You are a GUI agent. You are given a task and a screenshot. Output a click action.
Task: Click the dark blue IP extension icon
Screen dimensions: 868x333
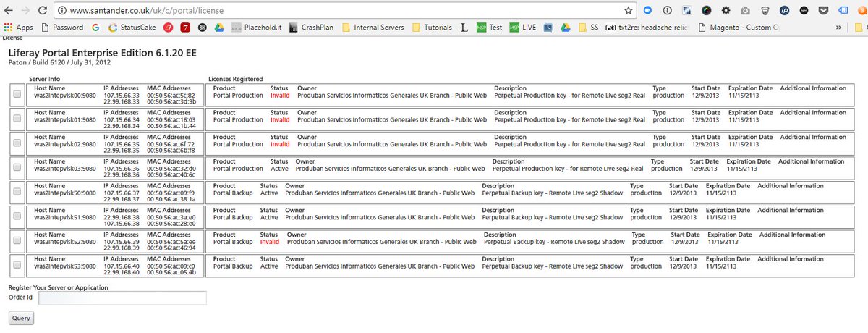(784, 11)
